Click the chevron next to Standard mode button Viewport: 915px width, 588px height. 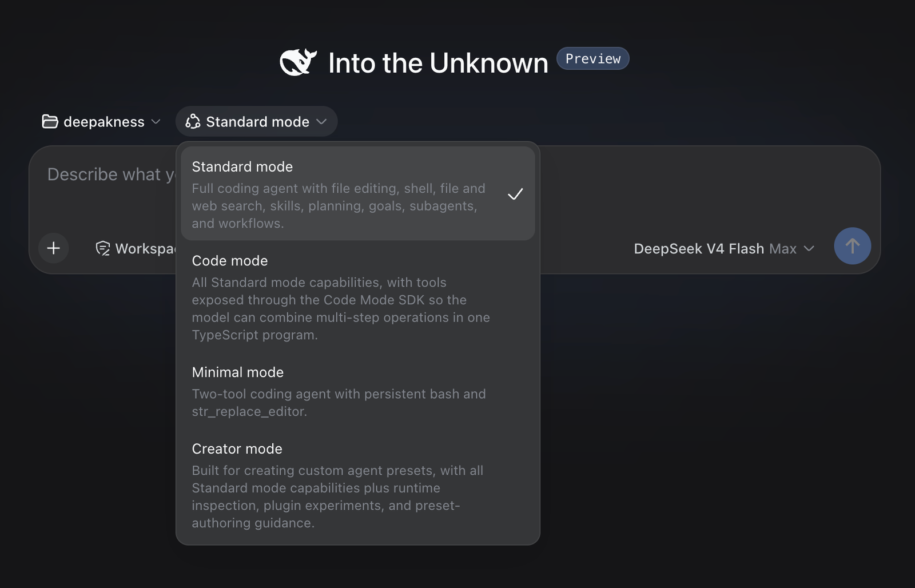321,122
